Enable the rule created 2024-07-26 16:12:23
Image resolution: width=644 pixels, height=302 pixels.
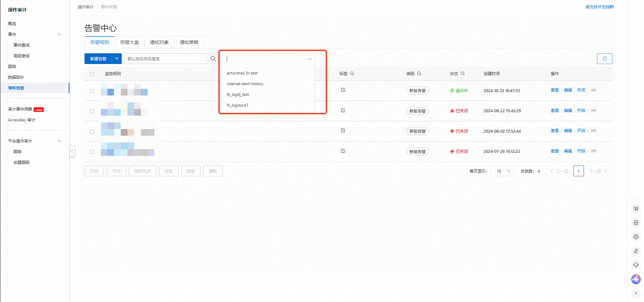point(581,151)
